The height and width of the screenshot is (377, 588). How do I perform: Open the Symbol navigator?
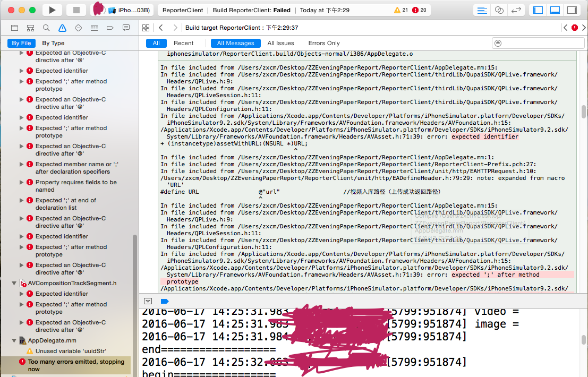(x=30, y=28)
